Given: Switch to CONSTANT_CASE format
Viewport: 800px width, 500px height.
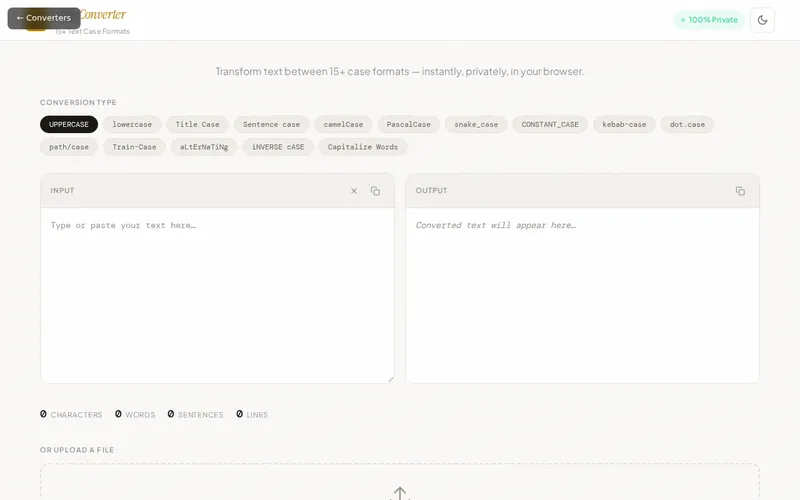Looking at the screenshot, I should pos(550,124).
